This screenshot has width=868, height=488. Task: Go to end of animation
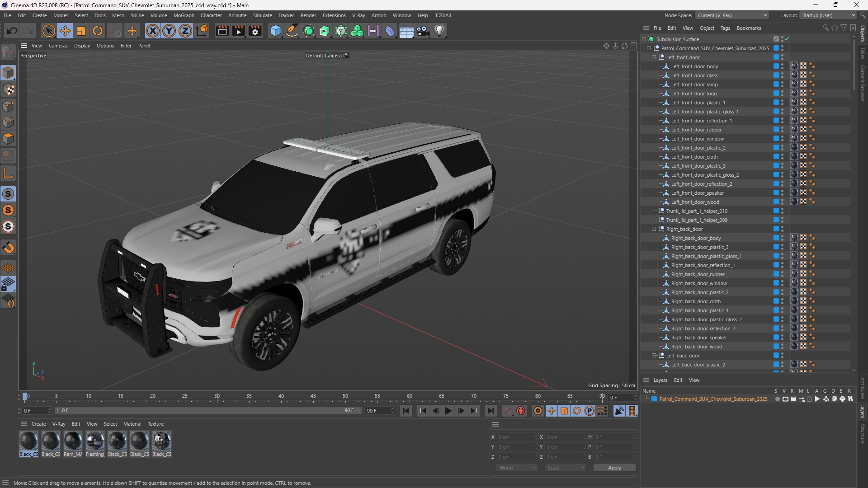491,411
